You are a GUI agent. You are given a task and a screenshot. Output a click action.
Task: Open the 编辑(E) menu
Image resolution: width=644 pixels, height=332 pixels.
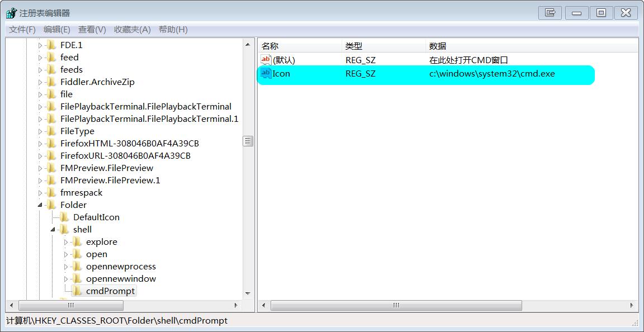56,30
